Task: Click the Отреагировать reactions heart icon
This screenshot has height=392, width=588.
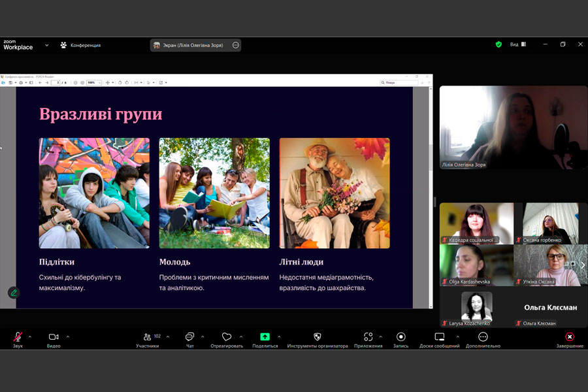Action: 227,337
